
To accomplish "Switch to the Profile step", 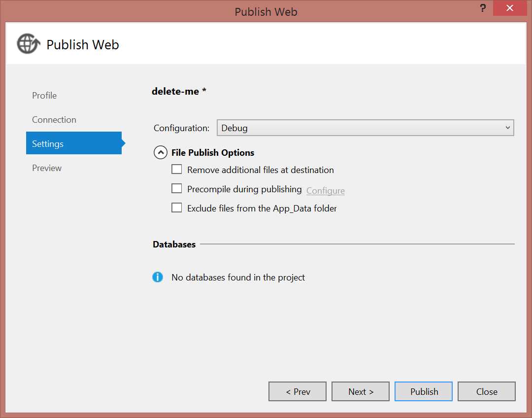I will click(44, 95).
